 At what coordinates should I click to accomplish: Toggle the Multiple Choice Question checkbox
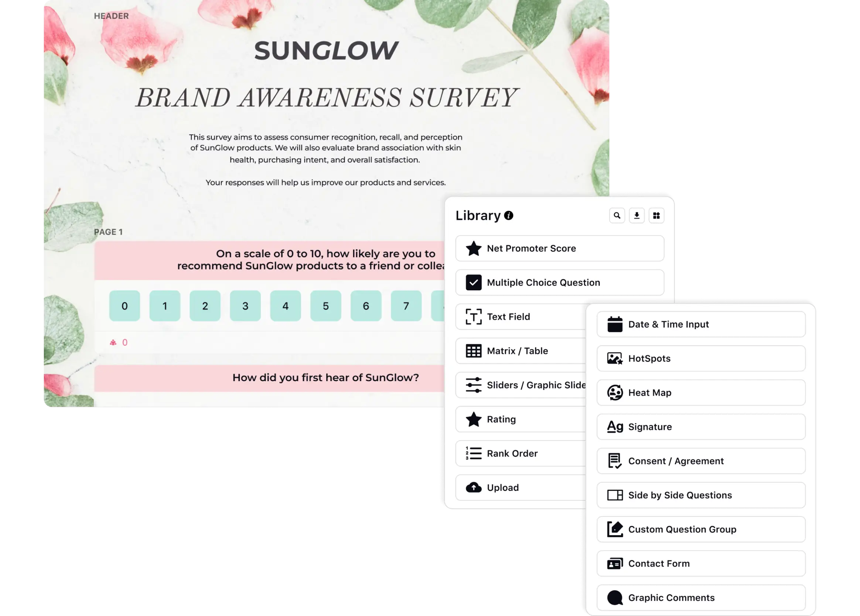pyautogui.click(x=473, y=282)
